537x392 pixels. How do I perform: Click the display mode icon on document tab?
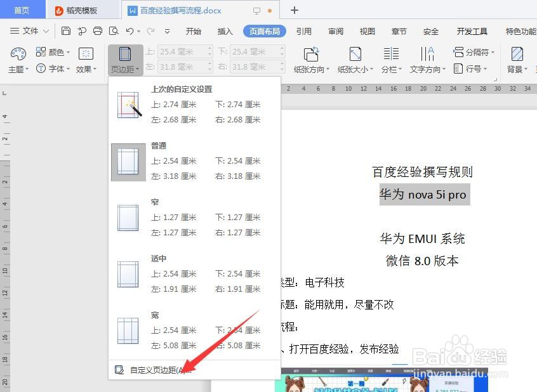(256, 11)
